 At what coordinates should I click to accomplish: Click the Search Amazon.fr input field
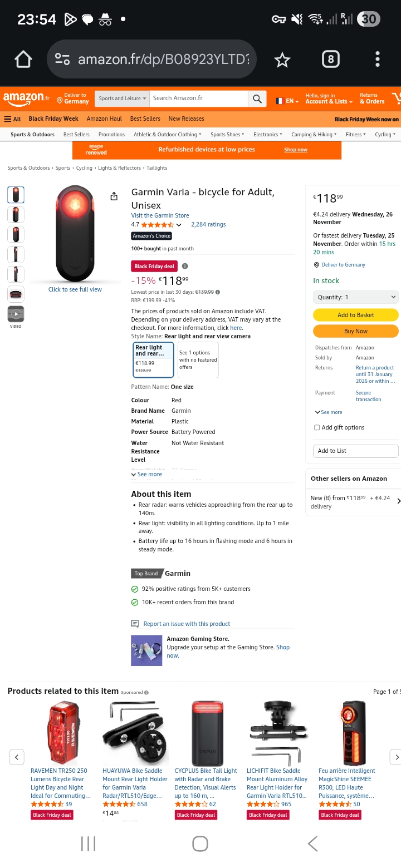click(199, 98)
